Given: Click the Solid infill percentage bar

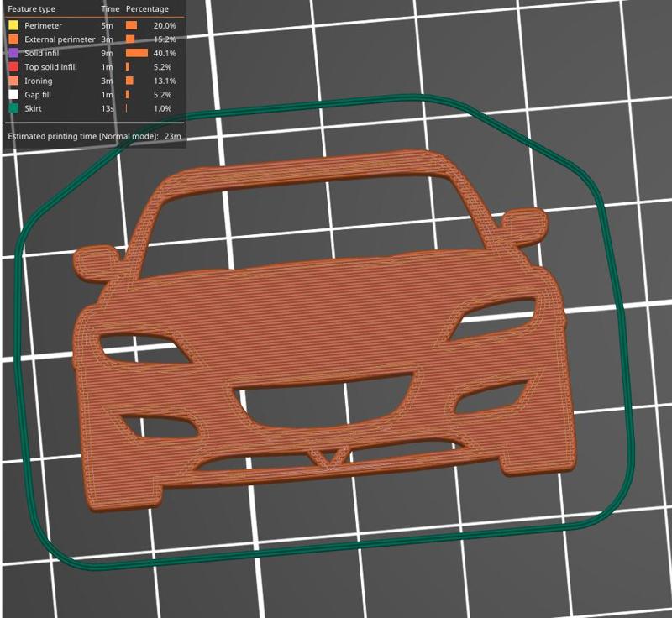Looking at the screenshot, I should pyautogui.click(x=137, y=53).
